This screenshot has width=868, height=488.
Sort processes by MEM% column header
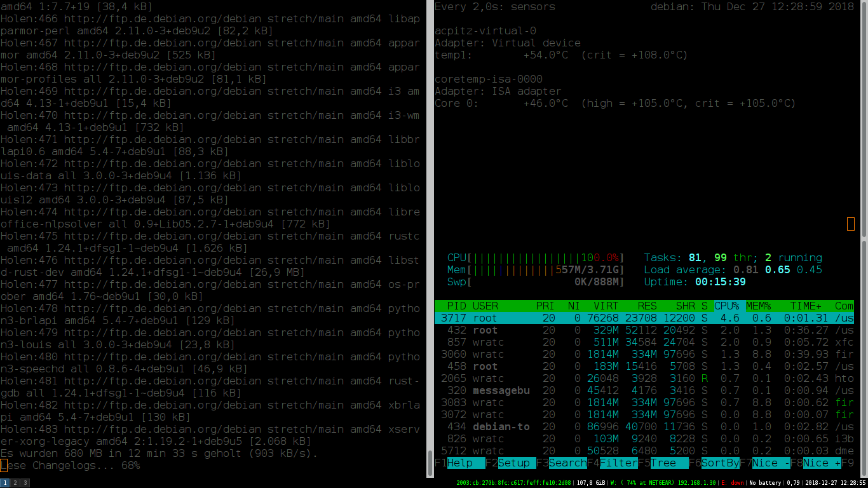(x=759, y=306)
